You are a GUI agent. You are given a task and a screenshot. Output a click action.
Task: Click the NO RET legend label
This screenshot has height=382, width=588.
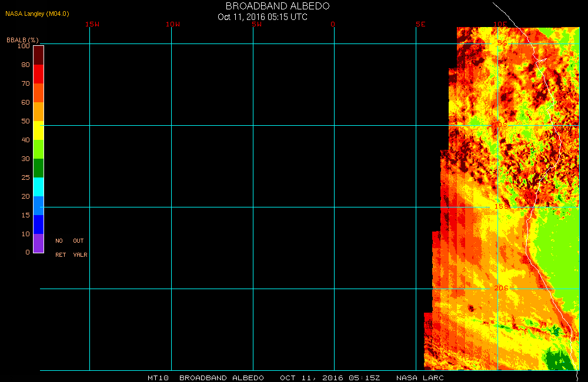(x=60, y=247)
